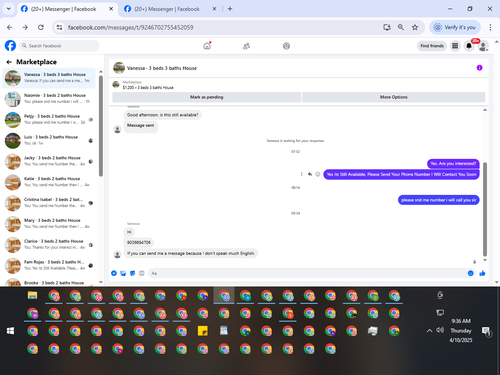The height and width of the screenshot is (375, 500).
Task: Open Chrome three-dot menu
Action: pyautogui.click(x=490, y=27)
